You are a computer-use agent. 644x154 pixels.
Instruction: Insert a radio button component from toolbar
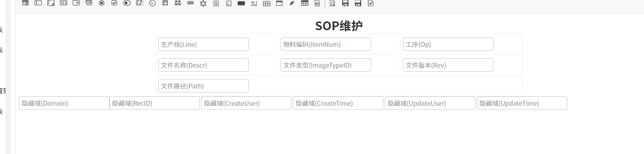(102, 3)
